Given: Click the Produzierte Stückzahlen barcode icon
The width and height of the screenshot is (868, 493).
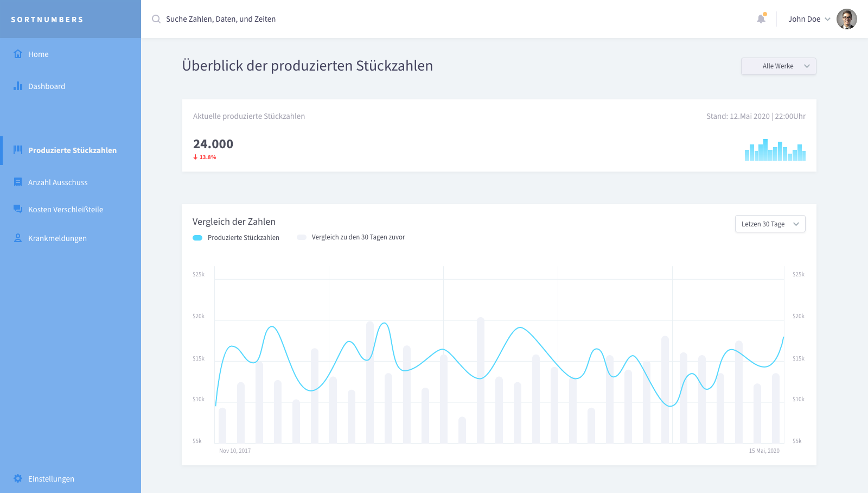Looking at the screenshot, I should click(x=18, y=150).
